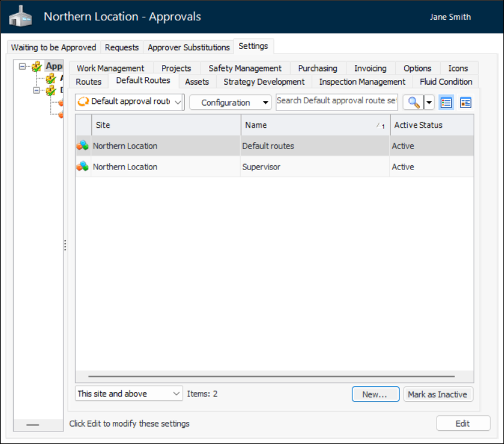Click Mark as Inactive button
504x444 pixels.
pyautogui.click(x=438, y=394)
